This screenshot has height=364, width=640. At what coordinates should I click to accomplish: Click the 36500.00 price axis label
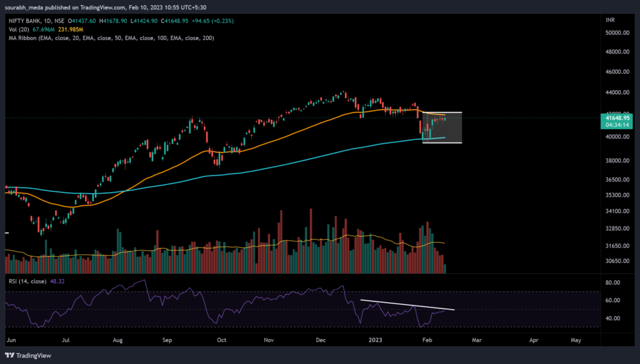tap(617, 179)
